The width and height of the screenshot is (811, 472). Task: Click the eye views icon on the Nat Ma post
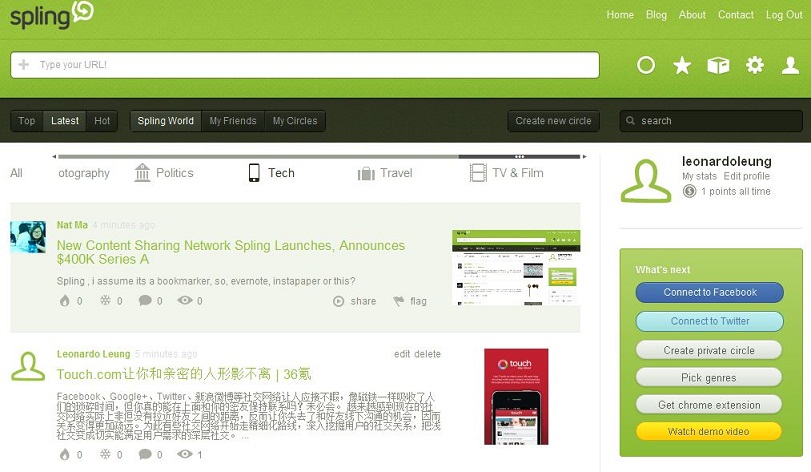pyautogui.click(x=185, y=300)
